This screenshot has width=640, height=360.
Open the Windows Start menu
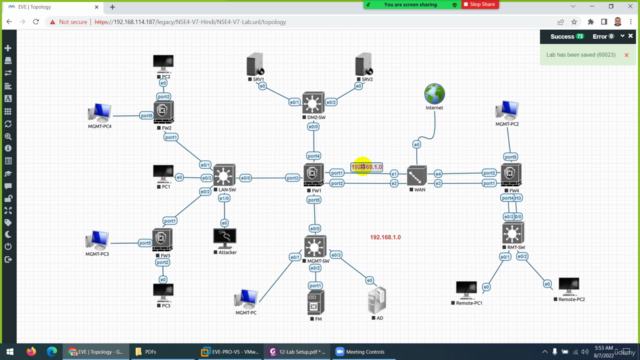[x=10, y=351]
